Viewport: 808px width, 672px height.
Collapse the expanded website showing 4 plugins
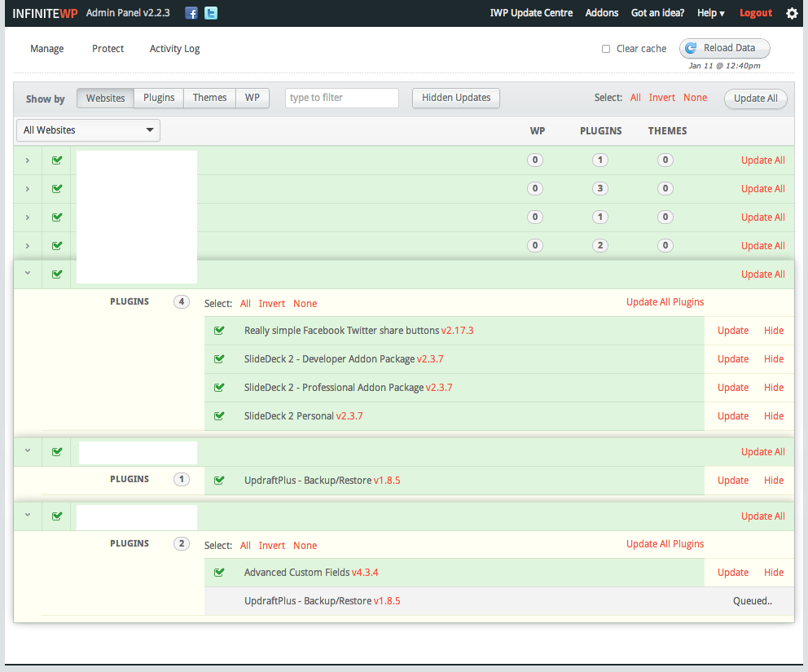click(27, 274)
